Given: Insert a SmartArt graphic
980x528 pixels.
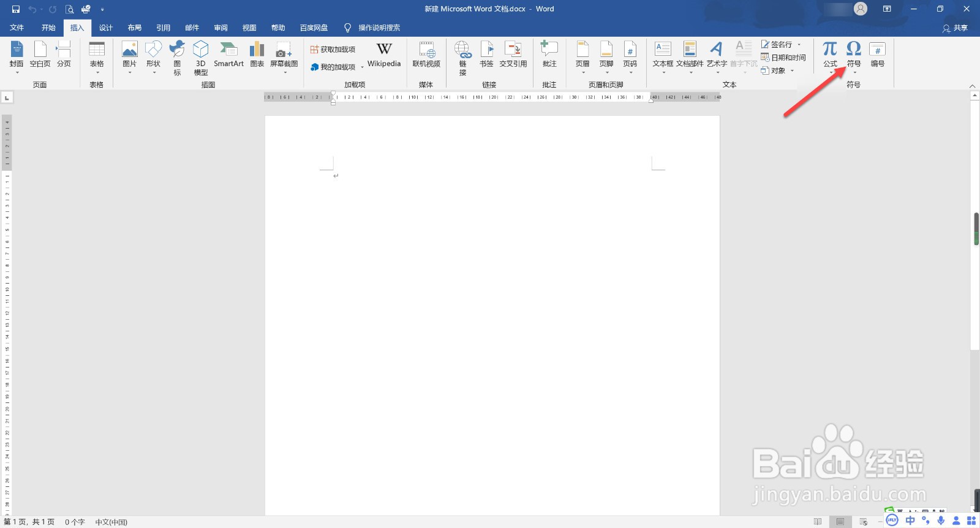Looking at the screenshot, I should pyautogui.click(x=228, y=55).
